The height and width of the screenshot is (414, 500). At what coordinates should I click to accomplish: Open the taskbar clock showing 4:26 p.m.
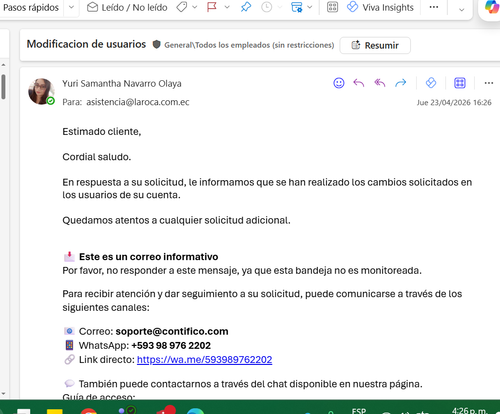coord(469,410)
